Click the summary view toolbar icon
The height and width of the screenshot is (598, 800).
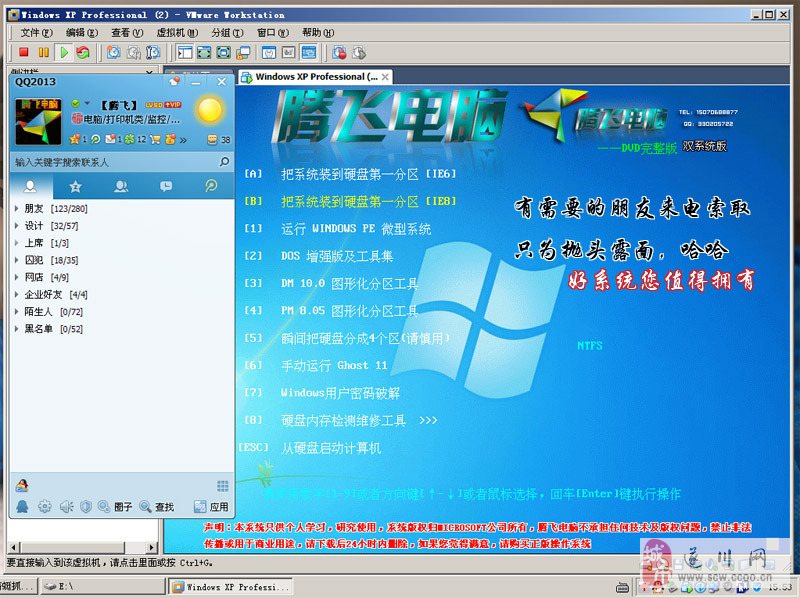[x=269, y=52]
